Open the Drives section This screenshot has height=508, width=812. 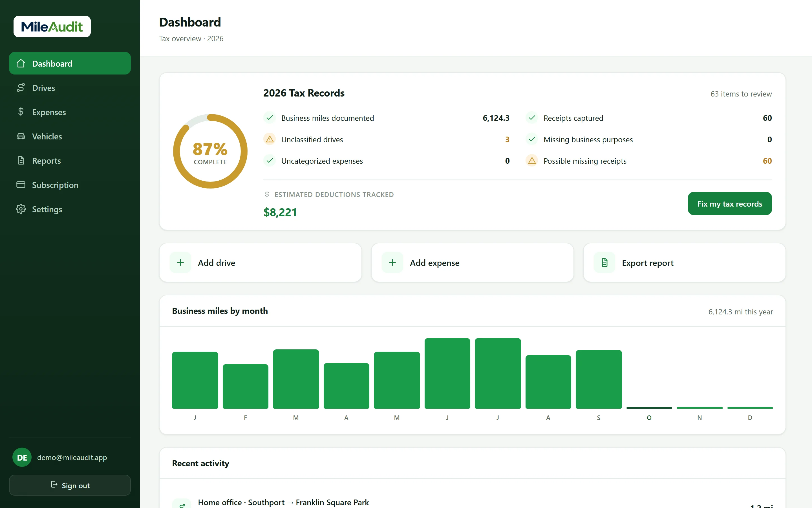[x=70, y=88]
